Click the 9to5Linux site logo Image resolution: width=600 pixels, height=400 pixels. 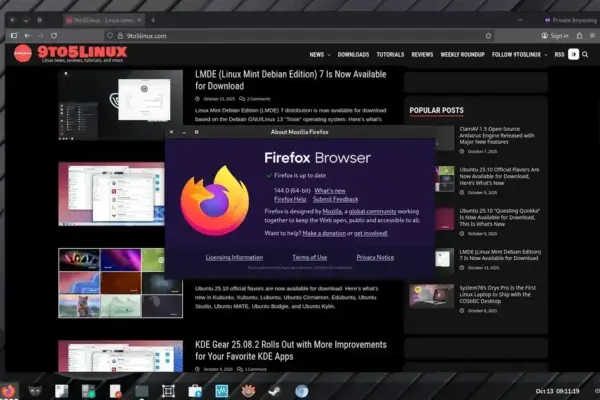pyautogui.click(x=70, y=53)
